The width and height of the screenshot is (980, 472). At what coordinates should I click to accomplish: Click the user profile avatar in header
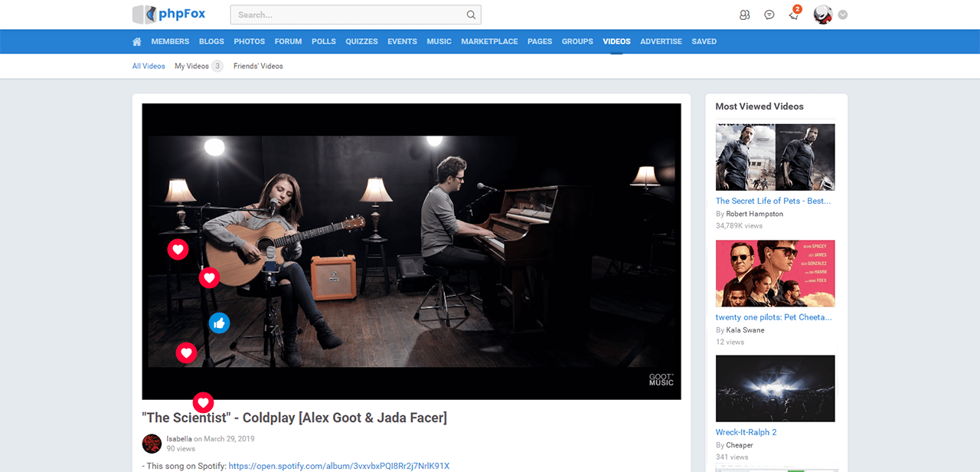coord(822,15)
